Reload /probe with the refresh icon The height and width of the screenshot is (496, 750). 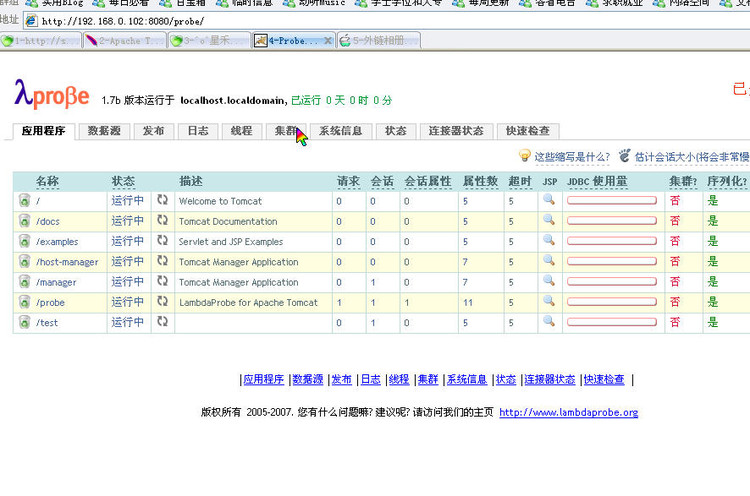[x=163, y=301]
